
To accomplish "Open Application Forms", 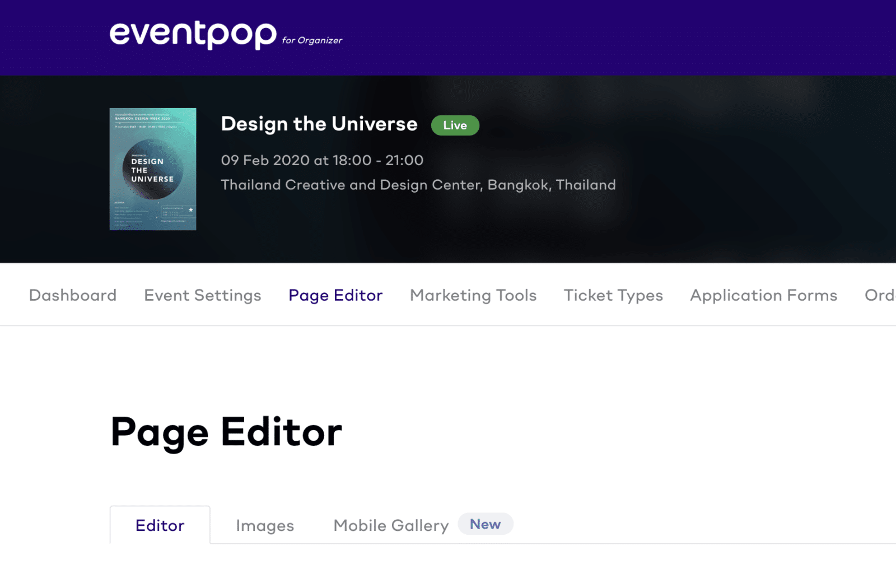I will pos(764,295).
